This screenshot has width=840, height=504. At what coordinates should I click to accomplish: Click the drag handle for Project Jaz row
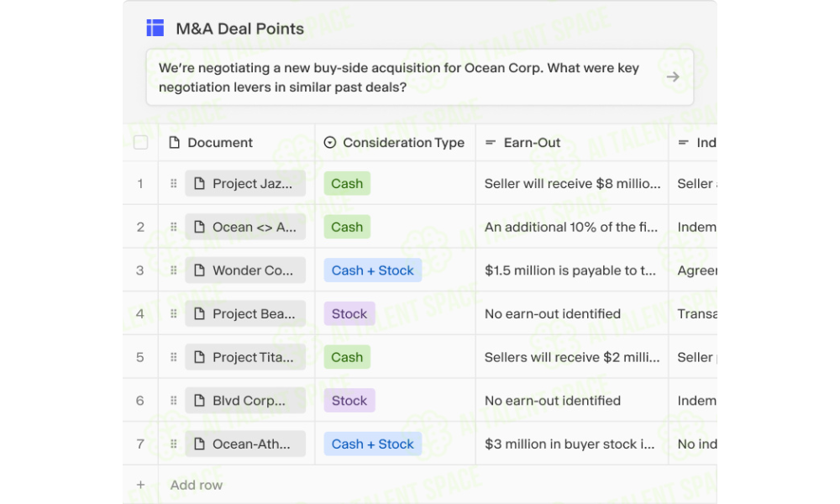point(174,184)
